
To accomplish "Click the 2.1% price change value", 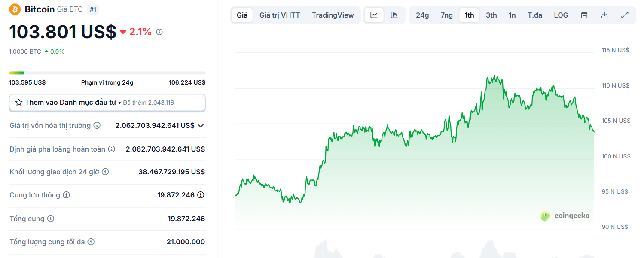I will pos(140,32).
